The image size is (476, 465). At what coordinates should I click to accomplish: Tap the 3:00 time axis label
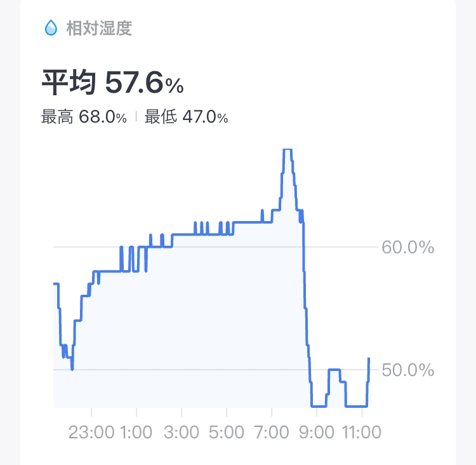point(182,433)
